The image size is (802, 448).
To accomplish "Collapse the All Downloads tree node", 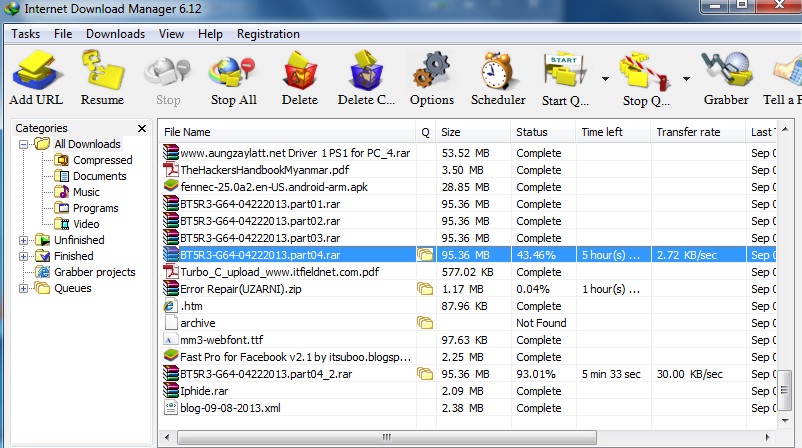I will click(x=24, y=144).
